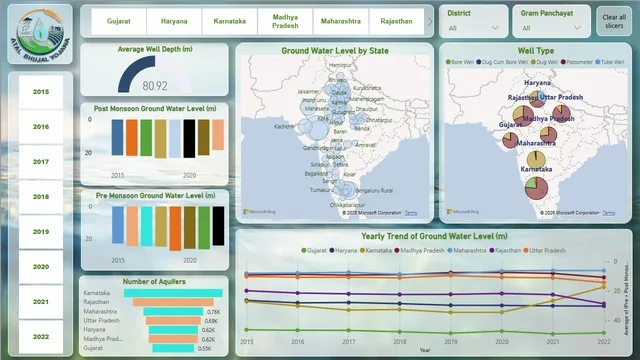This screenshot has height=360, width=640.
Task: Click the Gujarat pie chart on Well Type map
Action: pyautogui.click(x=510, y=140)
